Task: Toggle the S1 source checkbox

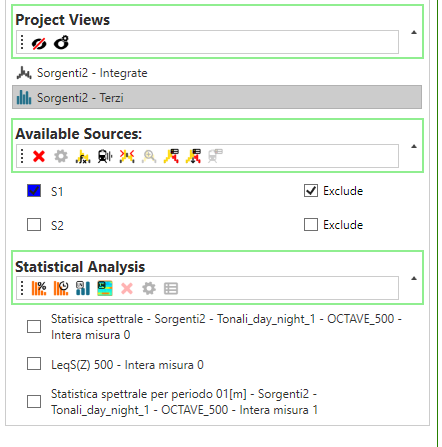Action: pyautogui.click(x=34, y=191)
